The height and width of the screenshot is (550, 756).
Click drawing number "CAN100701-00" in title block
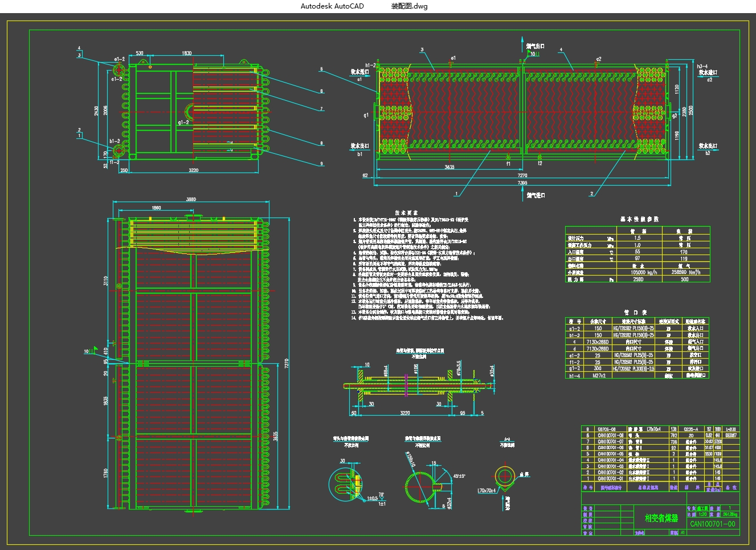712,524
